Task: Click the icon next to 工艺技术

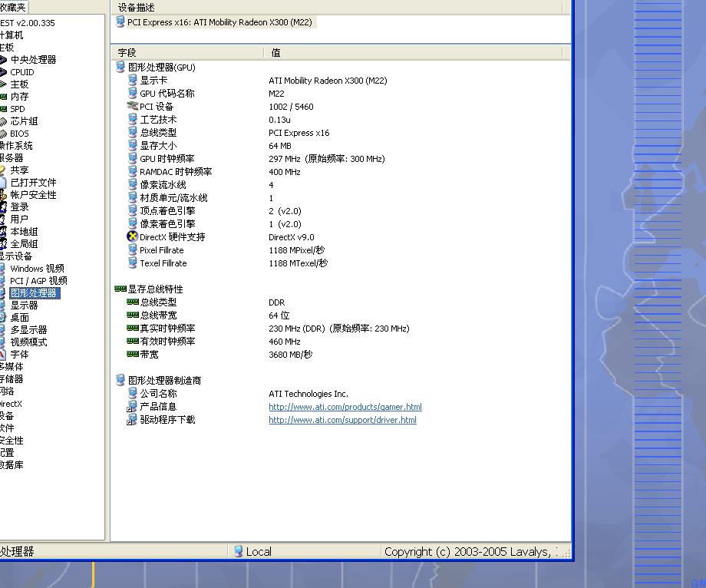Action: click(132, 119)
